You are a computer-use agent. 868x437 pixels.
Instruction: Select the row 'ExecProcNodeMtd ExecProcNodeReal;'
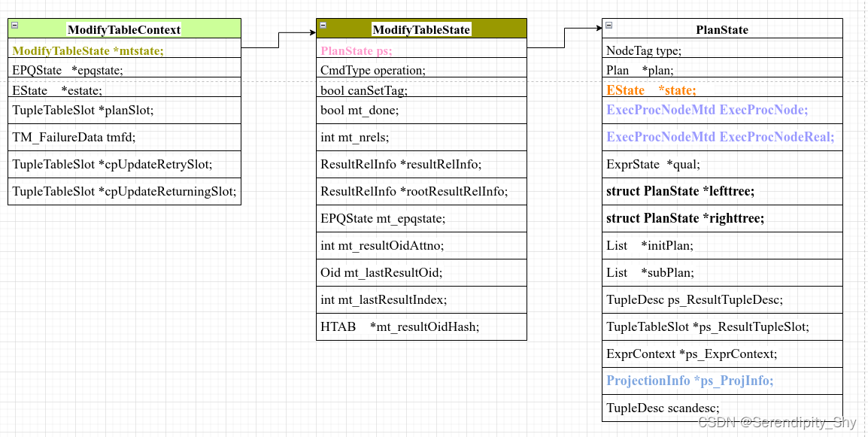click(x=722, y=137)
